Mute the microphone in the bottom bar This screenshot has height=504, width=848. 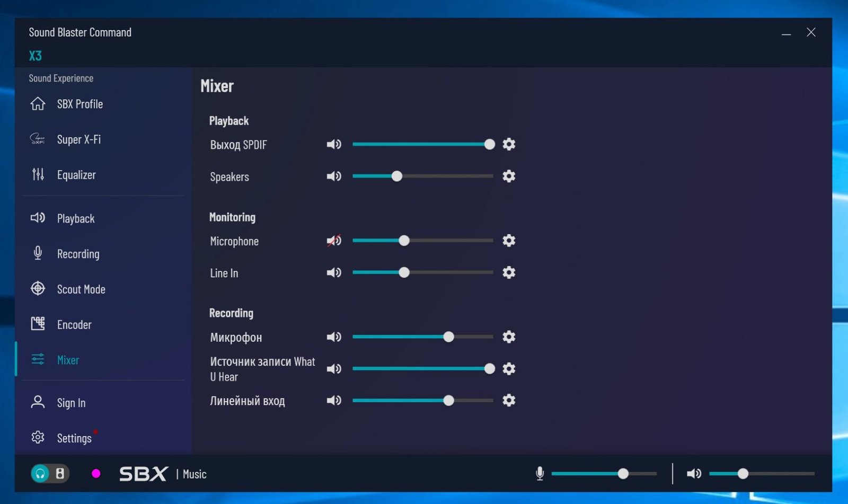tap(540, 473)
